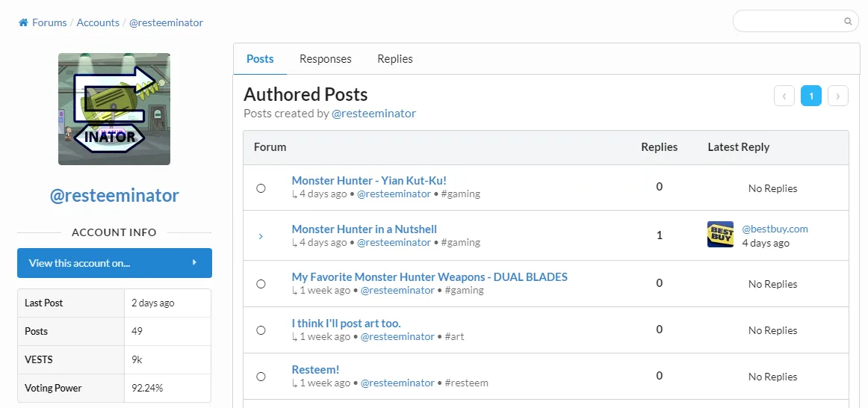This screenshot has width=868, height=408.
Task: Expand the View this account on... dropdown
Action: pos(114,263)
